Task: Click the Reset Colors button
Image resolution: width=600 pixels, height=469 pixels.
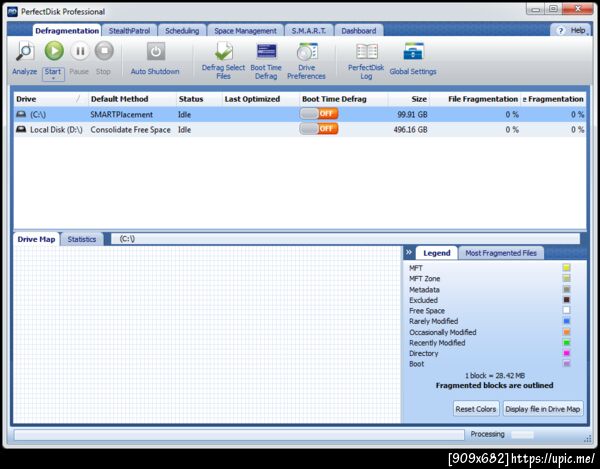Action: [x=476, y=409]
